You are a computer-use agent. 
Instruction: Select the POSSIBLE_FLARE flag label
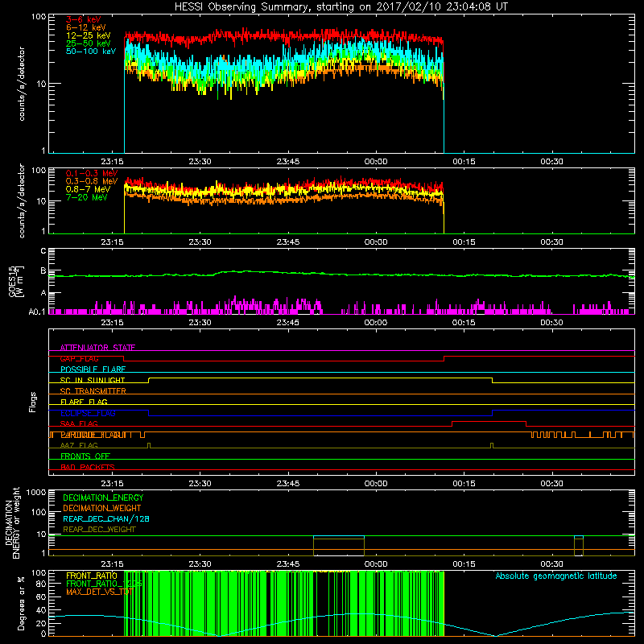[x=93, y=369]
